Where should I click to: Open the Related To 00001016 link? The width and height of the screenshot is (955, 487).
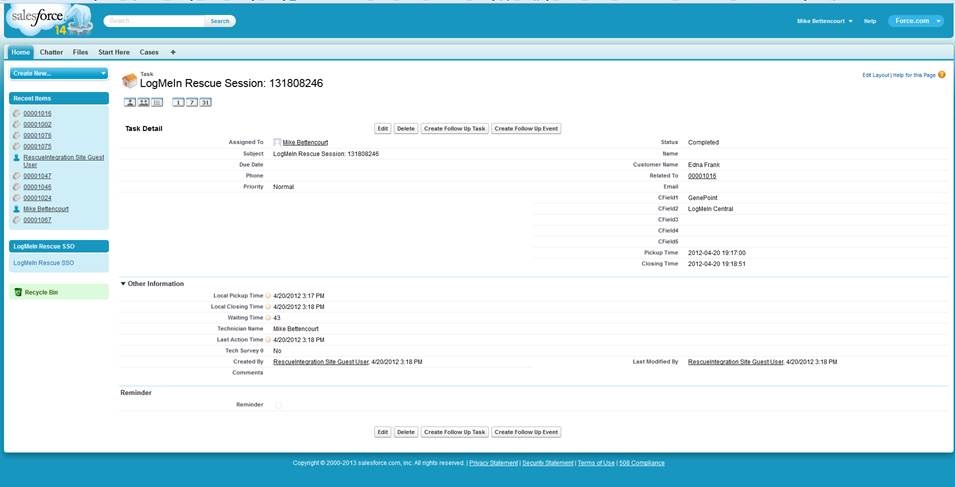tap(702, 176)
